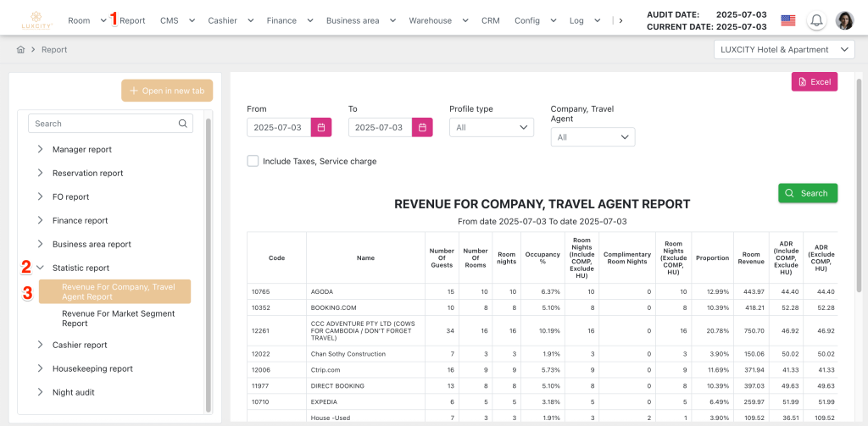Click the home icon in breadcrumb
The image size is (868, 426).
tap(20, 50)
